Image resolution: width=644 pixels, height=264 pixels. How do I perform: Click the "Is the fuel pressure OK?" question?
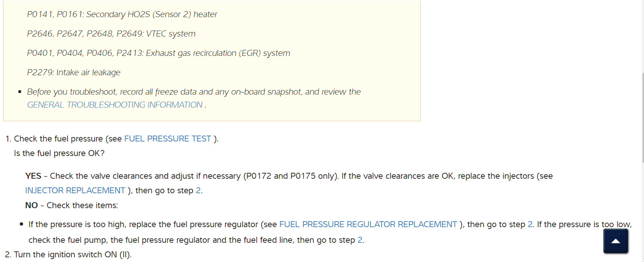click(59, 153)
